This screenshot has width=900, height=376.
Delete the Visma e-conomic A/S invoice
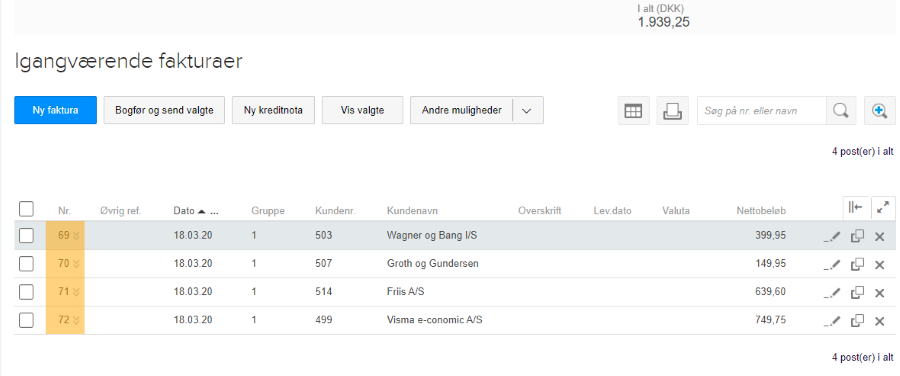pos(879,321)
